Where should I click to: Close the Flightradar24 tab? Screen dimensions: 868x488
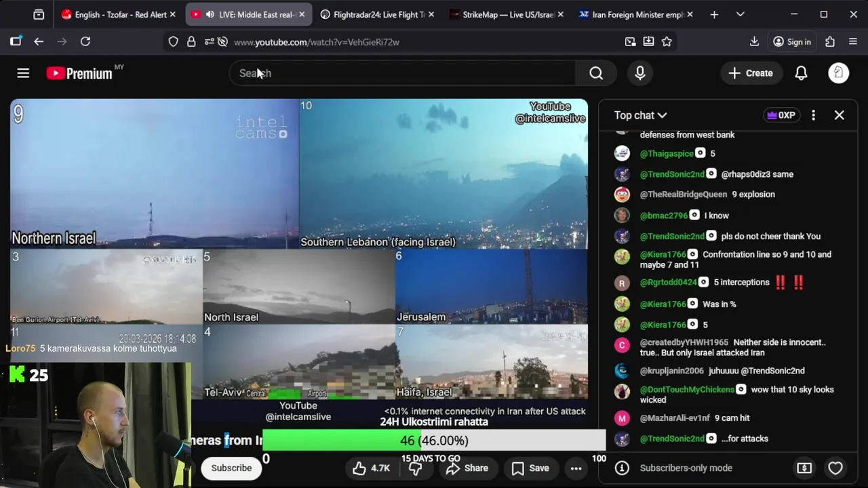click(x=431, y=14)
